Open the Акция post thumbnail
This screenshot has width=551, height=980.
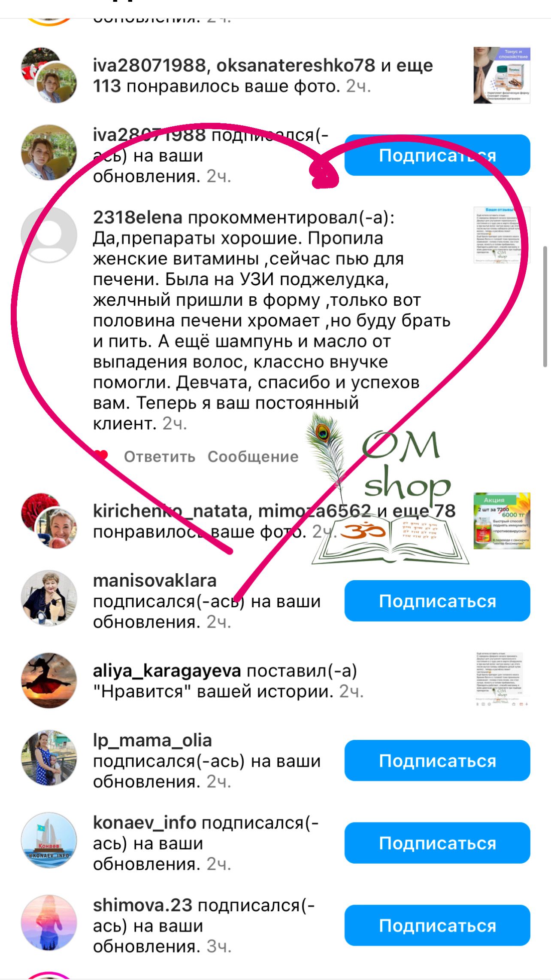point(502,520)
